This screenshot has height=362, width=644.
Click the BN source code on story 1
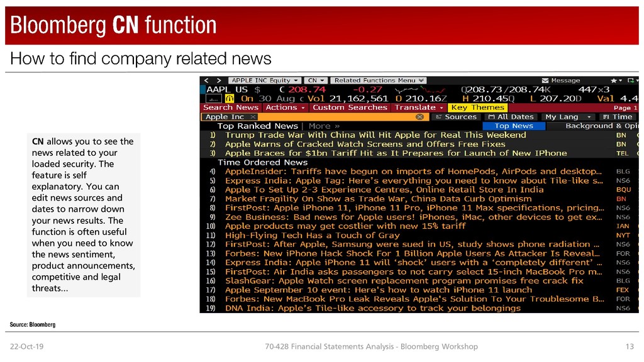pos(621,135)
